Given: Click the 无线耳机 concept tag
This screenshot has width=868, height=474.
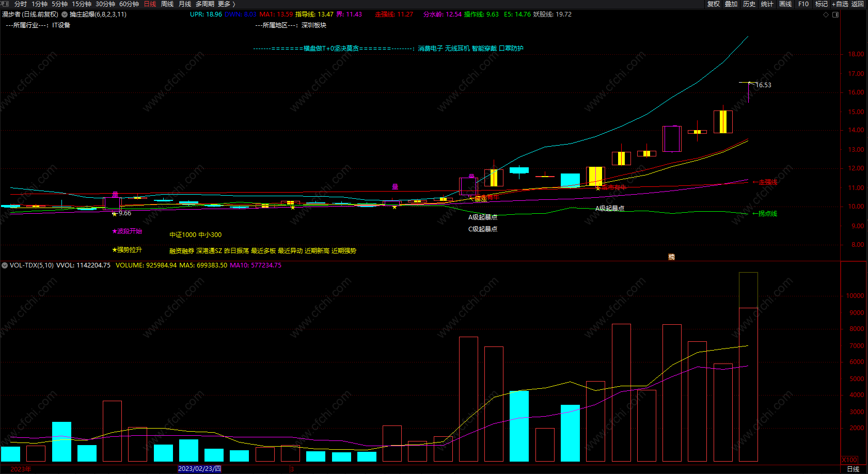Looking at the screenshot, I should (x=457, y=49).
